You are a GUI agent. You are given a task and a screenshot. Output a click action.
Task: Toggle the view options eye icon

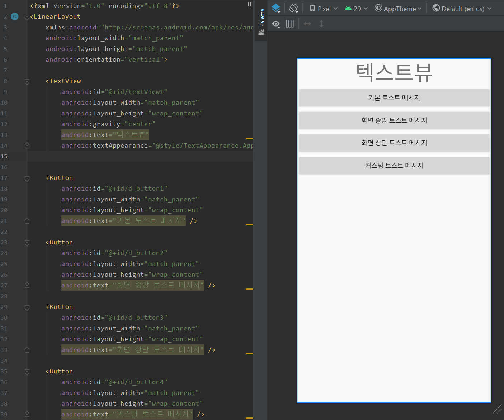[276, 24]
